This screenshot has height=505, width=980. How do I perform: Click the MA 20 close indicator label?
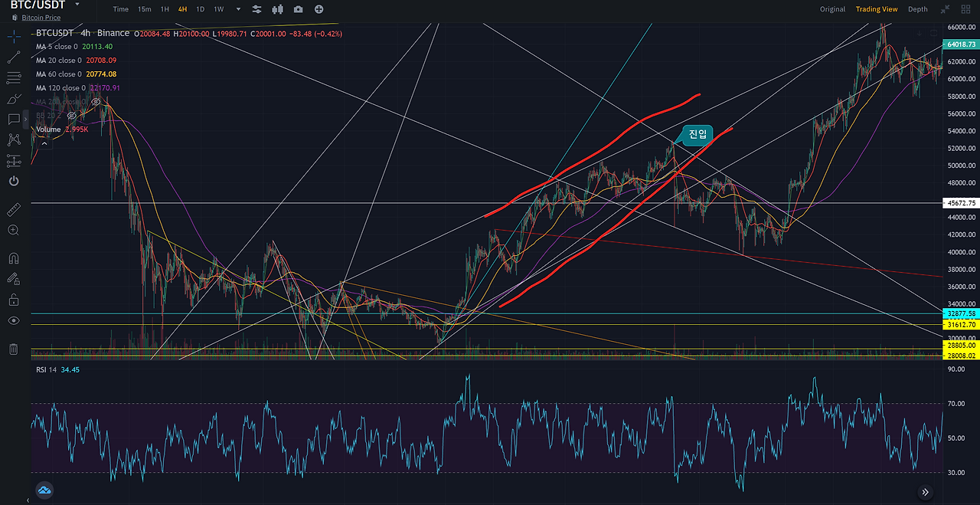point(58,60)
